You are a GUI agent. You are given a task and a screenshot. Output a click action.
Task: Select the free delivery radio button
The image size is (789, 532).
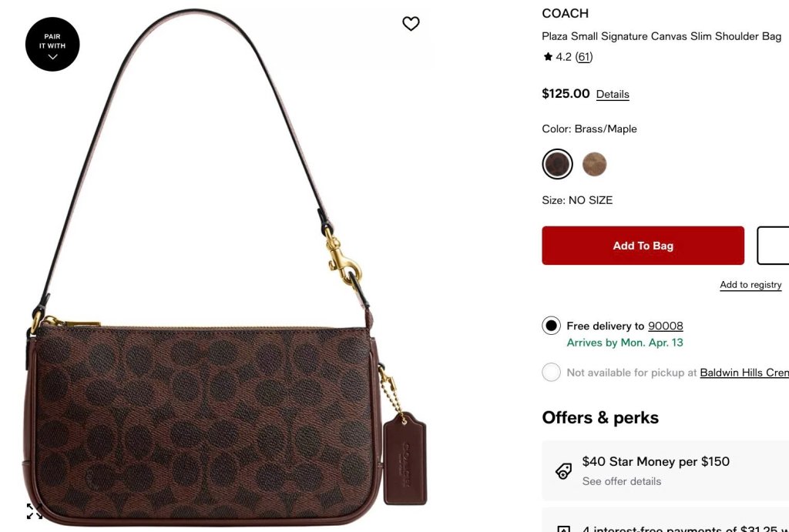click(551, 326)
